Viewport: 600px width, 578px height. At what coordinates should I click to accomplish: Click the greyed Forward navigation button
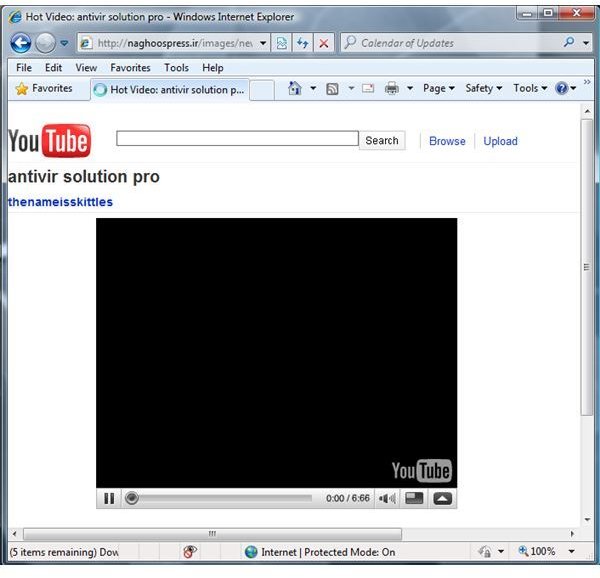point(45,43)
